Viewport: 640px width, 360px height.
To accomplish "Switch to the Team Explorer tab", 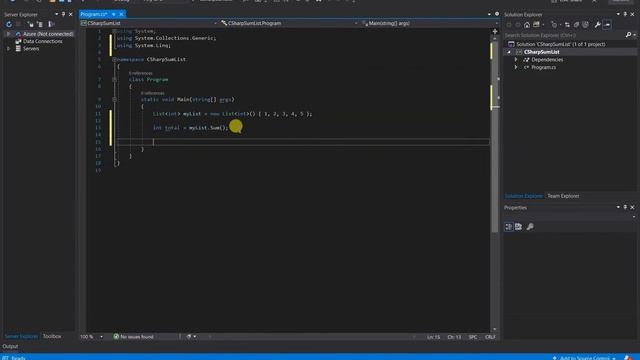I will (563, 196).
